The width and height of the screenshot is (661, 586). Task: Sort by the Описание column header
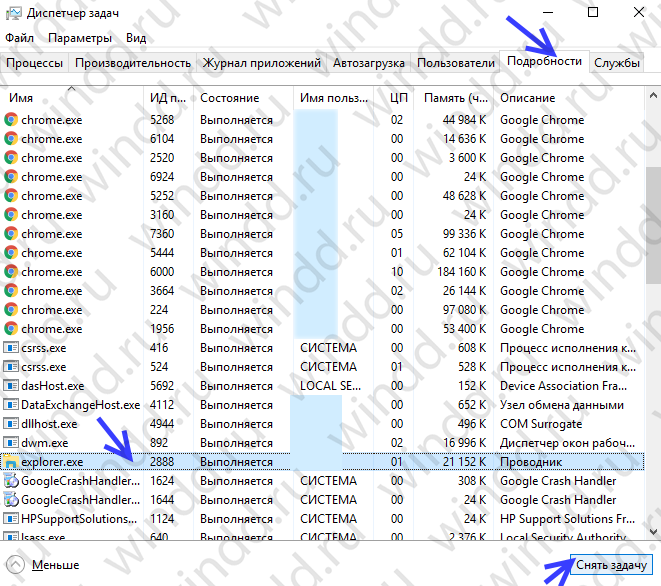click(569, 98)
